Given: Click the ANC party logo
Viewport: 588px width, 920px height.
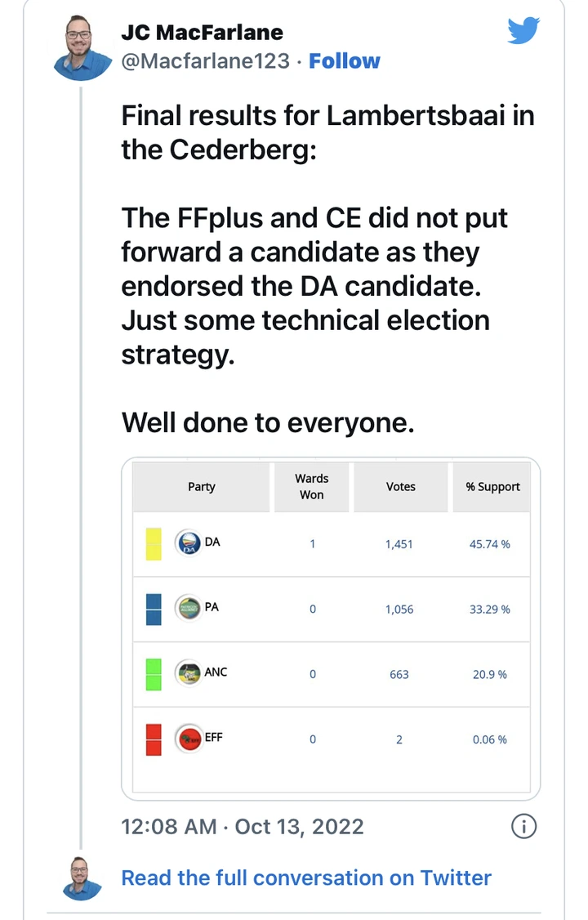Looking at the screenshot, I should [x=188, y=674].
